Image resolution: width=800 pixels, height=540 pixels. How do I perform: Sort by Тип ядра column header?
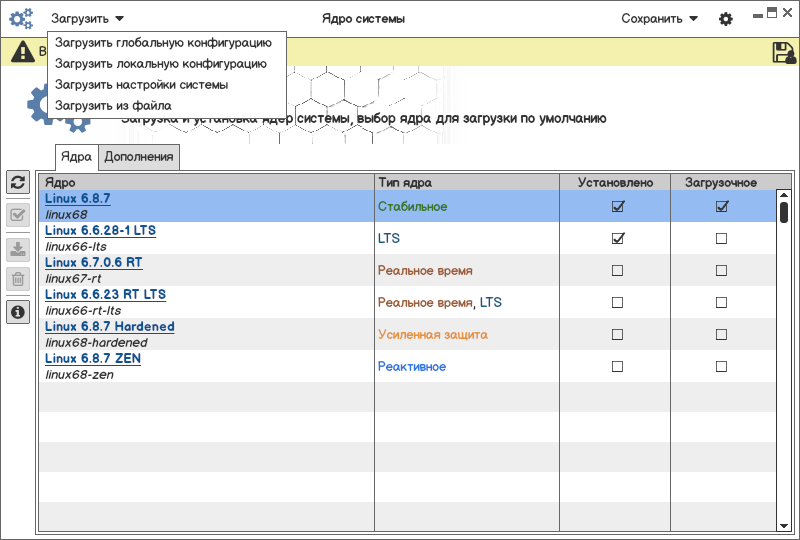pos(405,182)
